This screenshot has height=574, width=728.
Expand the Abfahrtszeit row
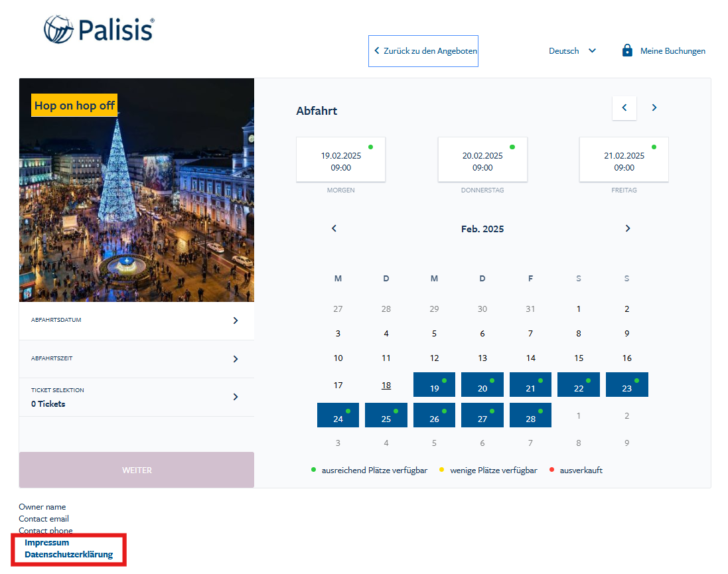pyautogui.click(x=137, y=359)
